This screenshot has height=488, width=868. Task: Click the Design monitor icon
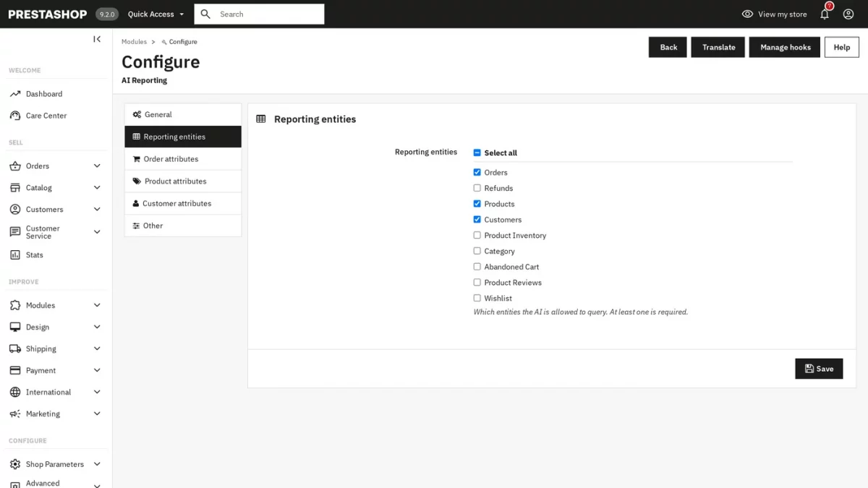[x=15, y=327]
